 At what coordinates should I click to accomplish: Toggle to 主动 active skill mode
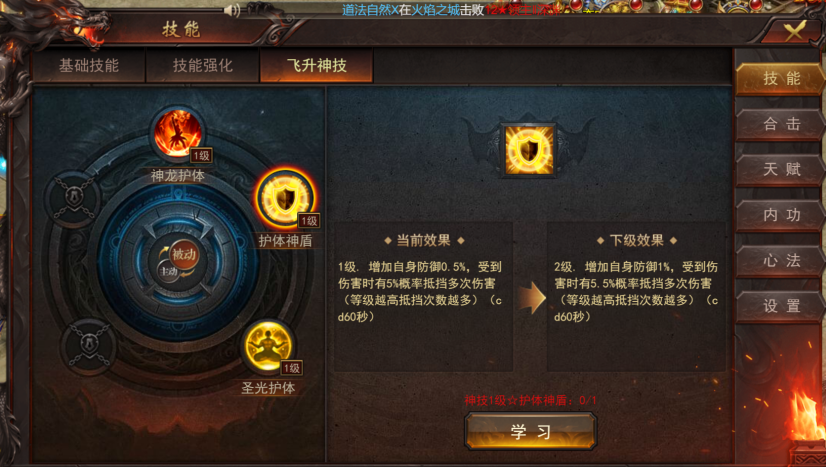tap(168, 271)
